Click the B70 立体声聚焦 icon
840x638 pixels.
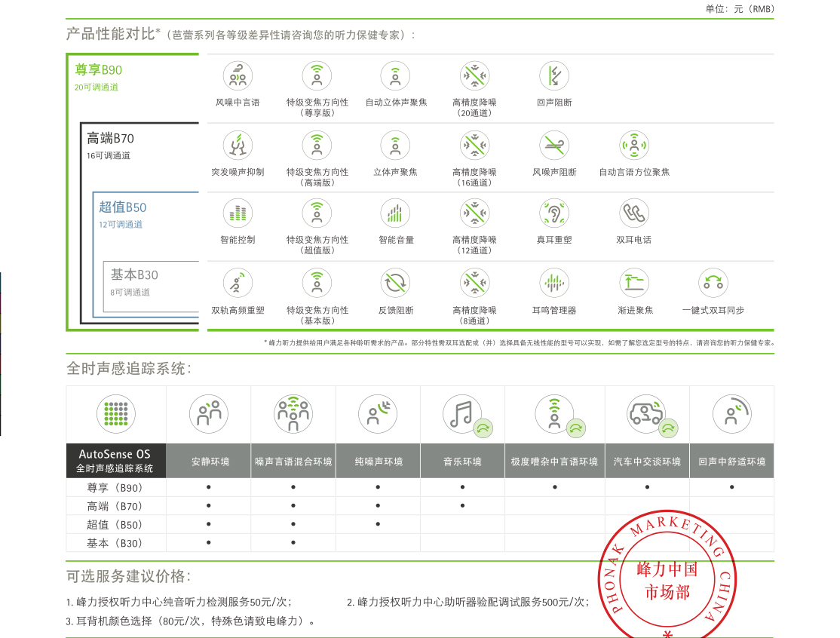(395, 145)
